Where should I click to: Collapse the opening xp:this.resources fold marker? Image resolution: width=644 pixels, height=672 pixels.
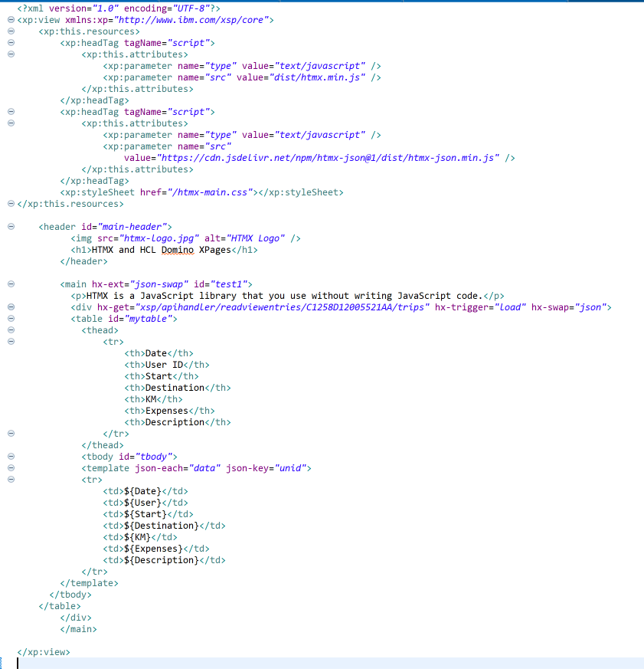point(10,31)
